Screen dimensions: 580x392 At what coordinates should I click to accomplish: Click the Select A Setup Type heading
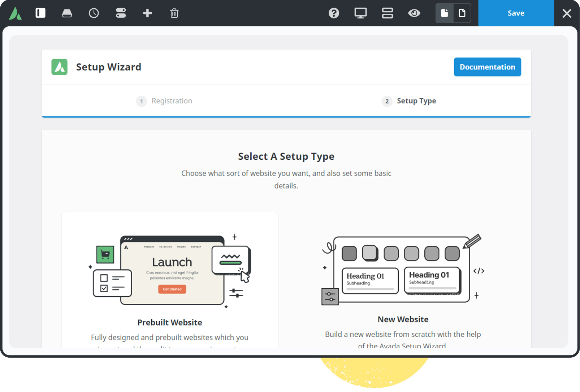(286, 156)
